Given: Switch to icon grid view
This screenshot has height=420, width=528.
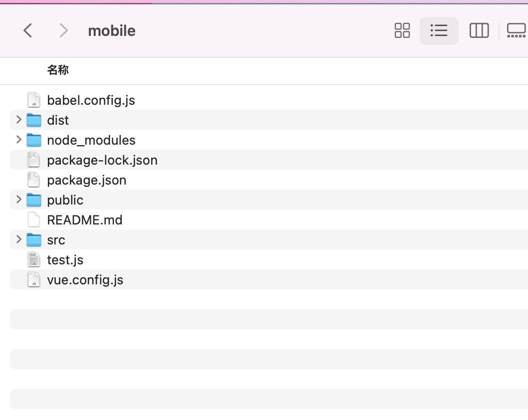Looking at the screenshot, I should click(402, 30).
